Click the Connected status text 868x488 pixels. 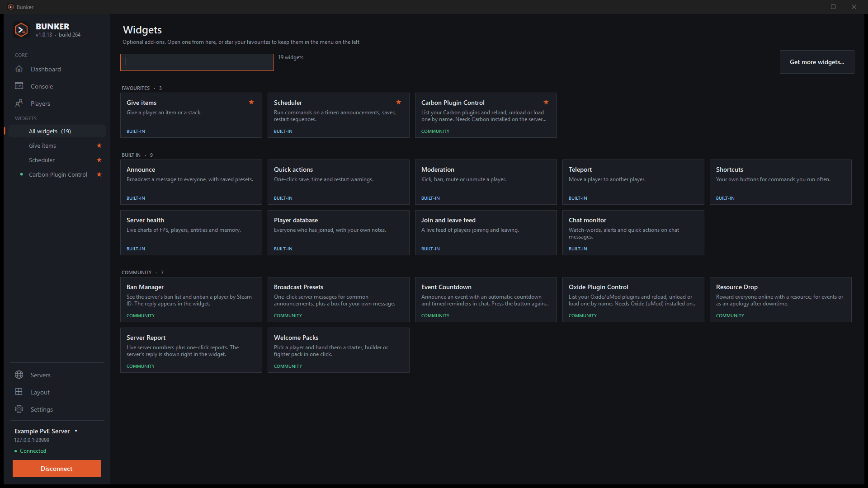tap(33, 451)
